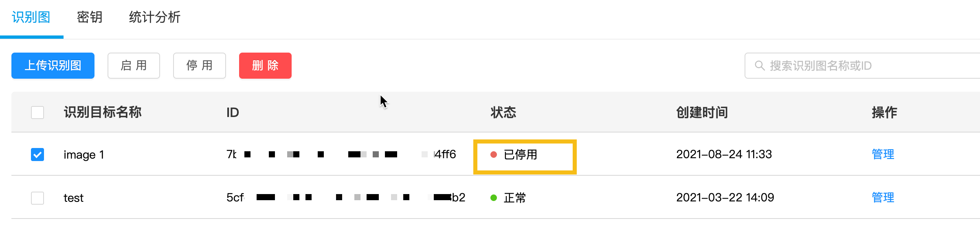Switch to the 识别图 tab

(x=31, y=18)
